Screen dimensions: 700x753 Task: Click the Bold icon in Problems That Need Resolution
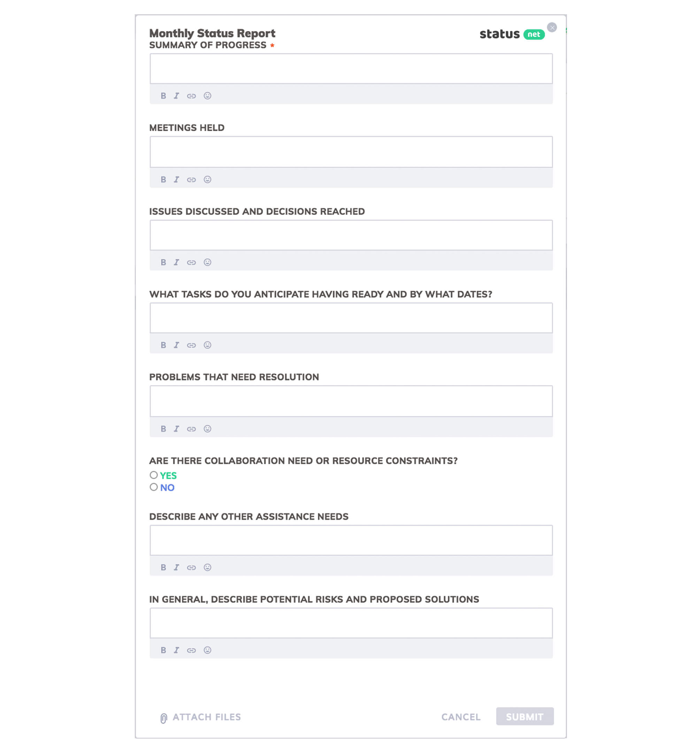[x=163, y=428]
